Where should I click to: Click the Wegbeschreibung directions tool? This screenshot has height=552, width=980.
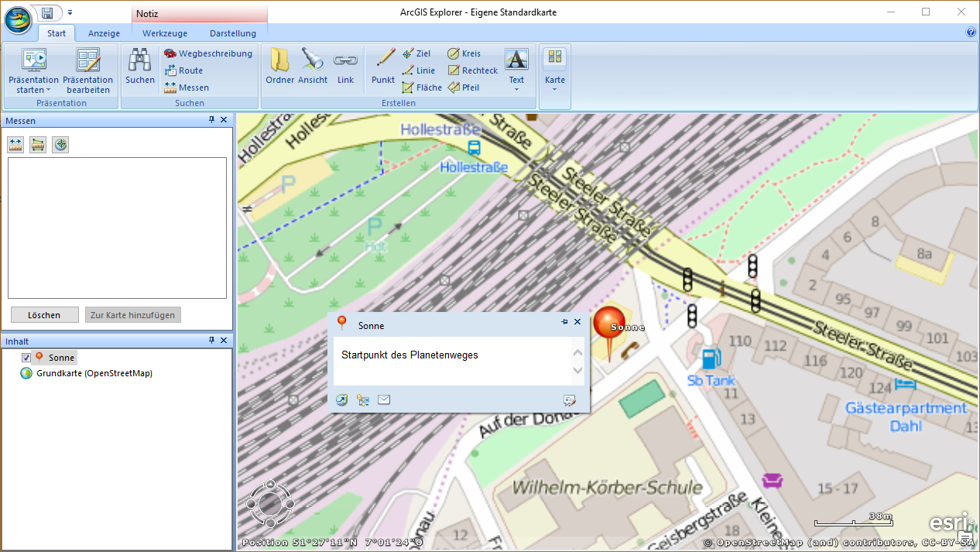(x=208, y=53)
